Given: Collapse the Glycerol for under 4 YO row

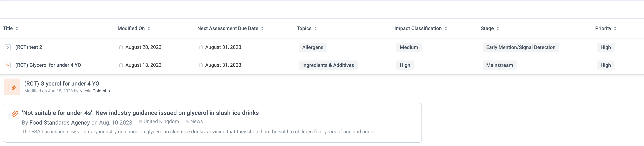Looking at the screenshot, I should click(8, 65).
